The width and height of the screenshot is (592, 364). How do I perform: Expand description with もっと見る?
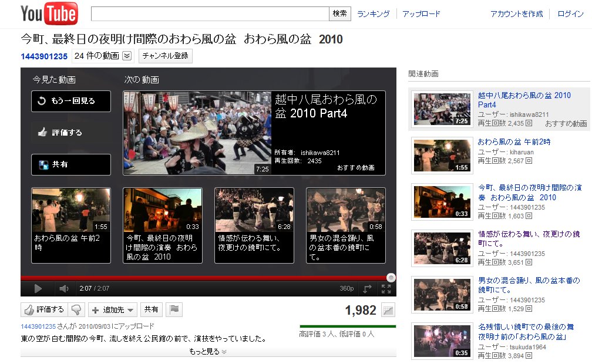[x=208, y=352]
